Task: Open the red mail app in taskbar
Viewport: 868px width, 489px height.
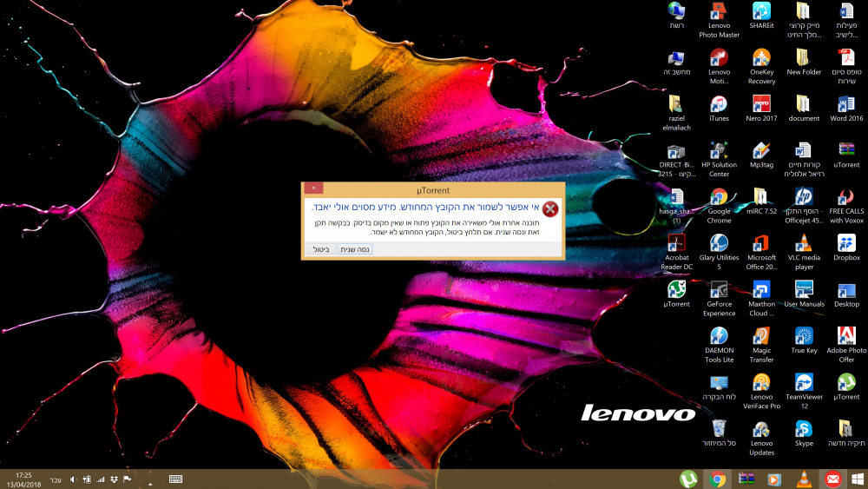Action: pos(832,479)
